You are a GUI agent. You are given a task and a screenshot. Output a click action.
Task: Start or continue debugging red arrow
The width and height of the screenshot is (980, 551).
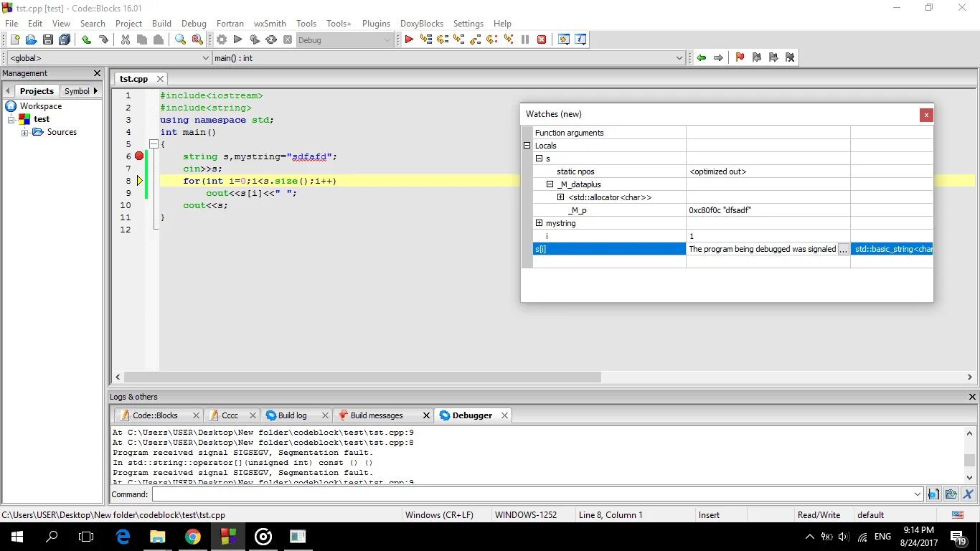[x=409, y=40]
